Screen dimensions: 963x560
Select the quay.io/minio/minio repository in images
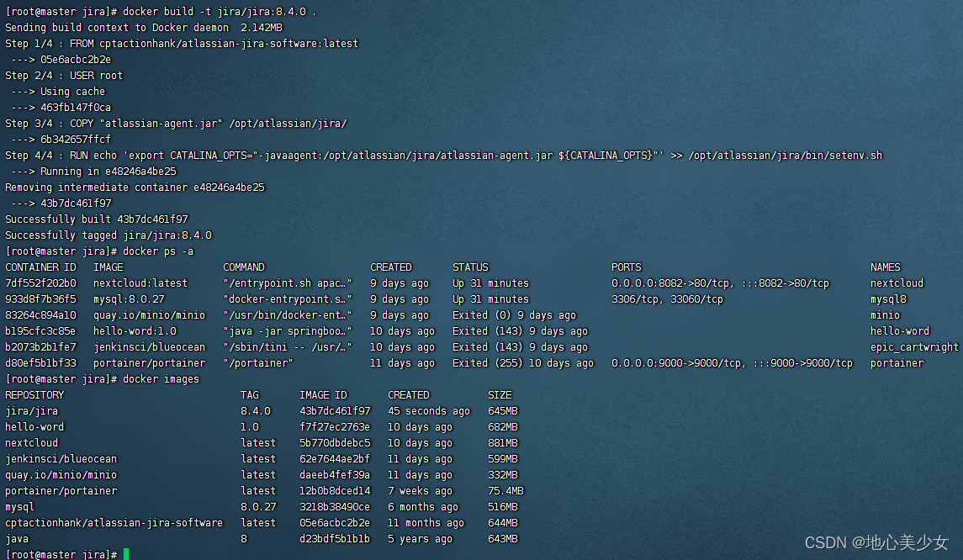[61, 475]
